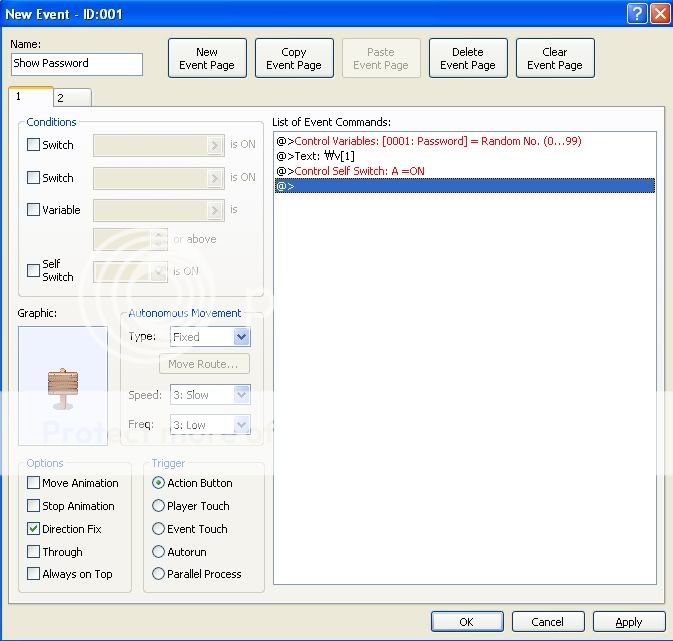Click the Delete Event Page button
This screenshot has height=641, width=673.
tap(468, 59)
